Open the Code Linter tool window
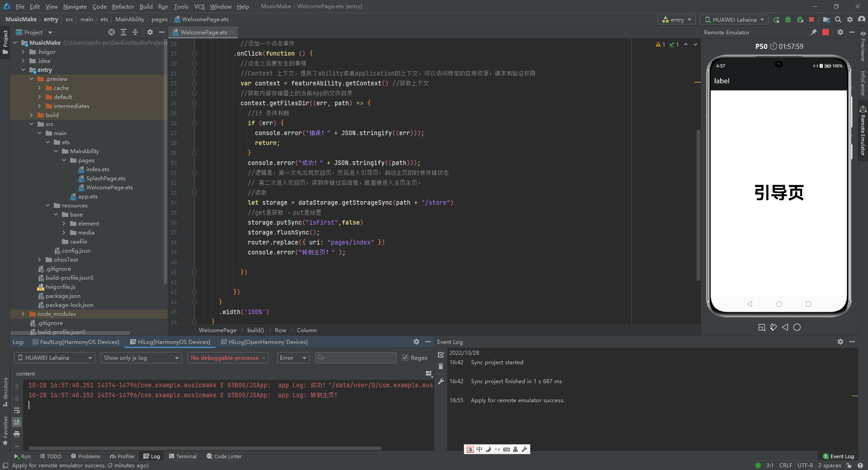The image size is (868, 470). point(224,456)
